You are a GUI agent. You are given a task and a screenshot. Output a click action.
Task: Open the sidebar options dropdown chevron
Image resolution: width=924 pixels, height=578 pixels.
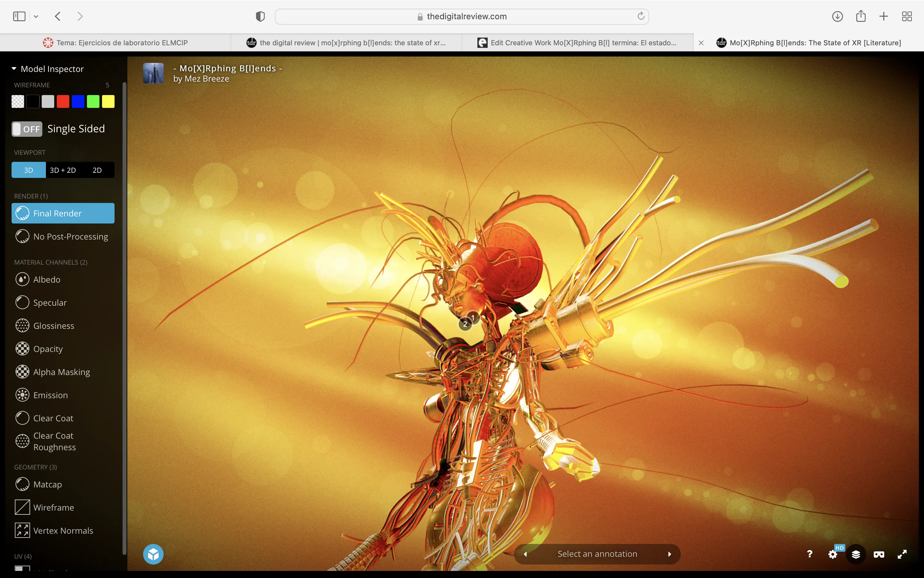click(36, 16)
